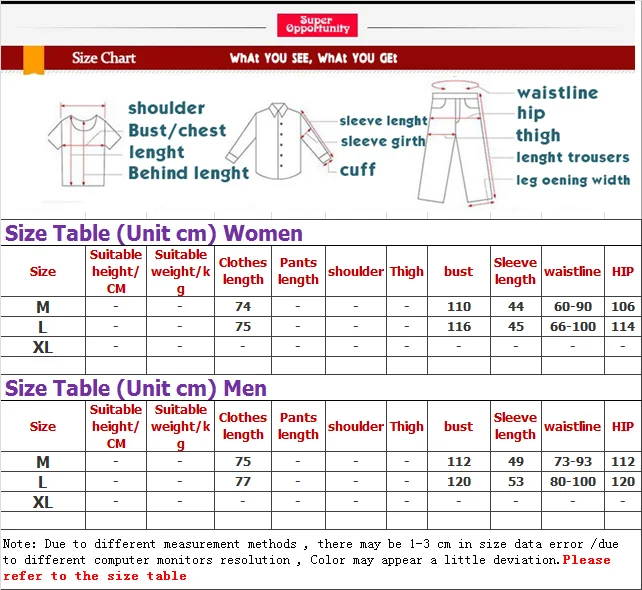Click Women's M sleeve length value 44
This screenshot has width=642, height=590.
[x=516, y=307]
